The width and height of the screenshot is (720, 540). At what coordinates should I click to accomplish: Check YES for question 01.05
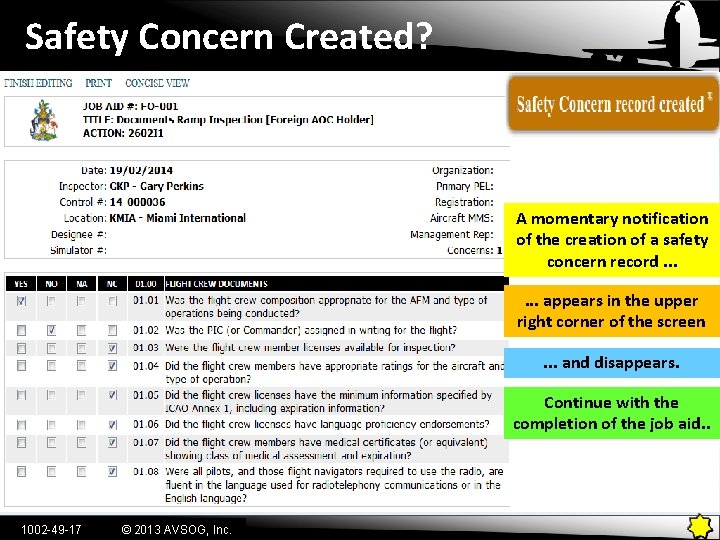(21, 395)
